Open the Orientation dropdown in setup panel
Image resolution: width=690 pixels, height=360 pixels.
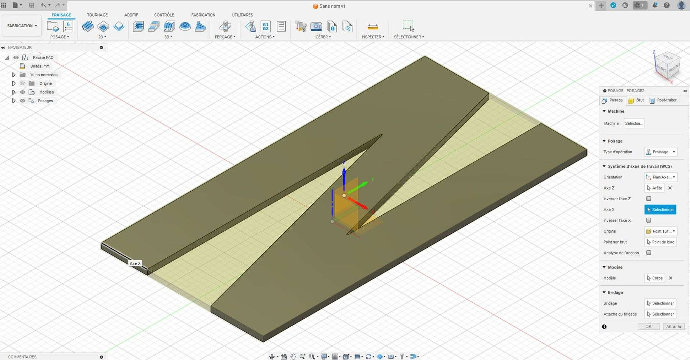(x=661, y=177)
